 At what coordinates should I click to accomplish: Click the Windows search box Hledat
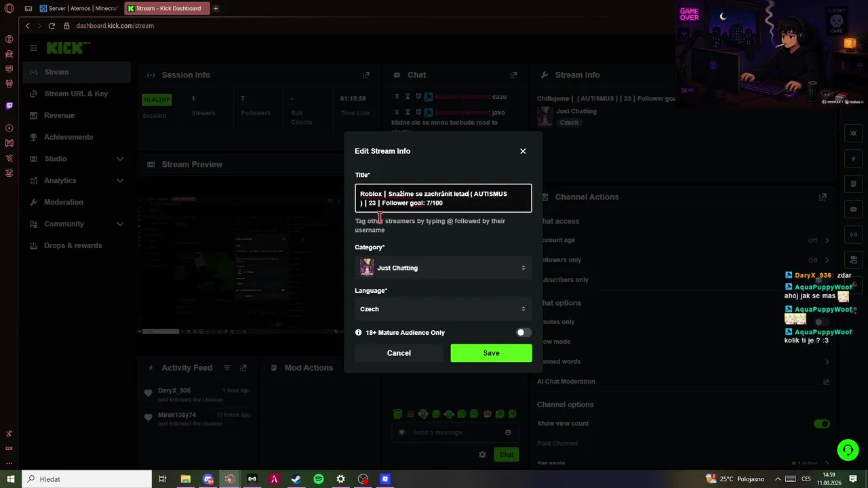87,479
